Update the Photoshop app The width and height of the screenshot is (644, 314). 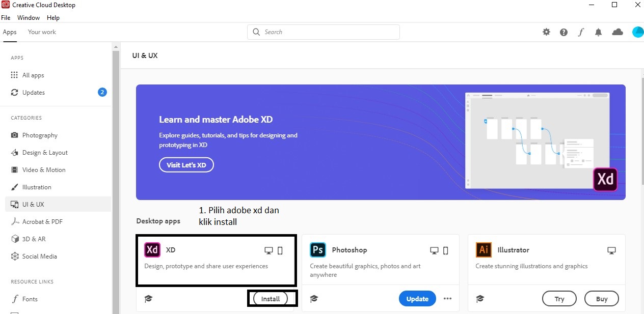click(x=417, y=299)
